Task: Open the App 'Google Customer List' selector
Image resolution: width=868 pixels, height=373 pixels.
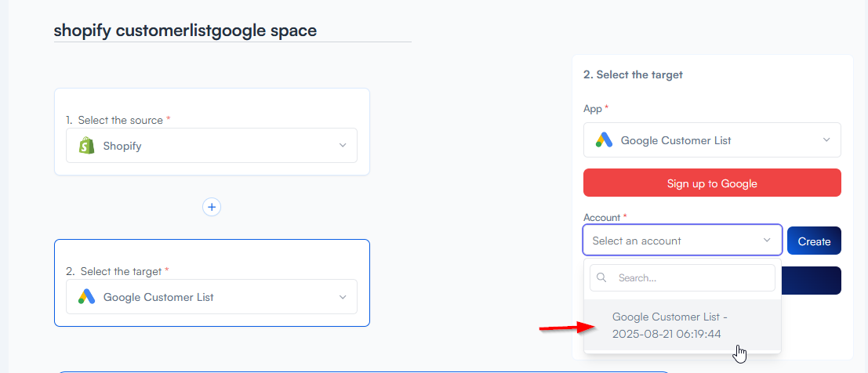Action: pos(712,140)
